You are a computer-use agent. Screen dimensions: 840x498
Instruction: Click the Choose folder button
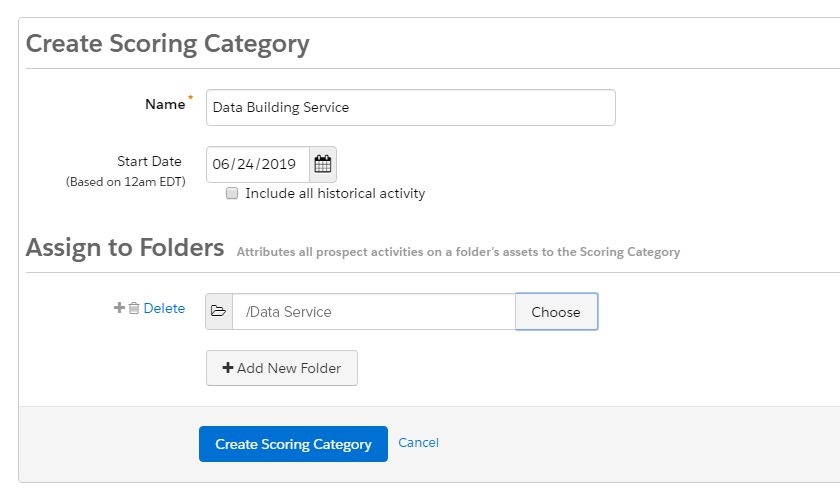coord(557,312)
